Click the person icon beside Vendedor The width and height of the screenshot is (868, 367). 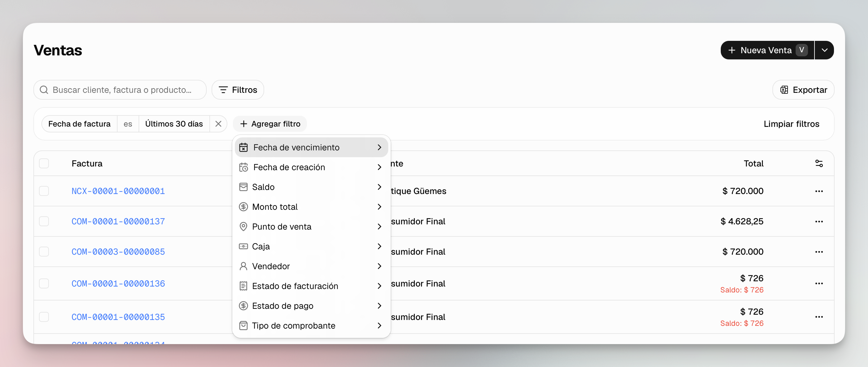coord(243,266)
